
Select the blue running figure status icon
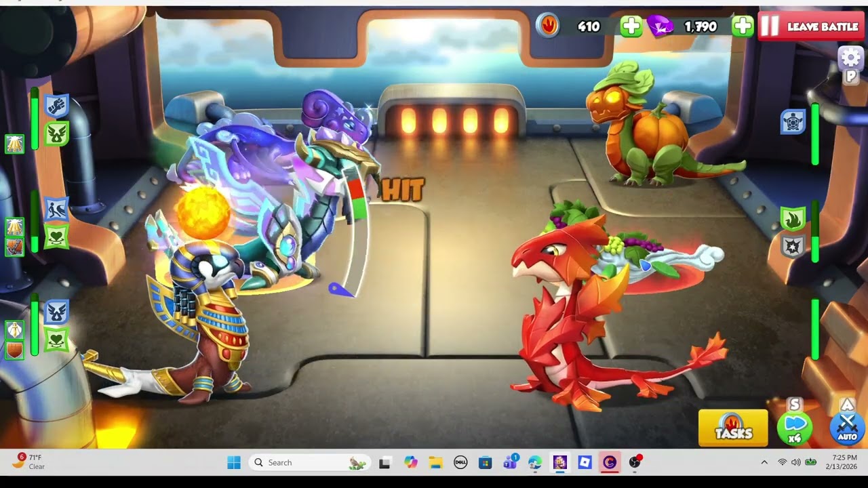(x=56, y=209)
